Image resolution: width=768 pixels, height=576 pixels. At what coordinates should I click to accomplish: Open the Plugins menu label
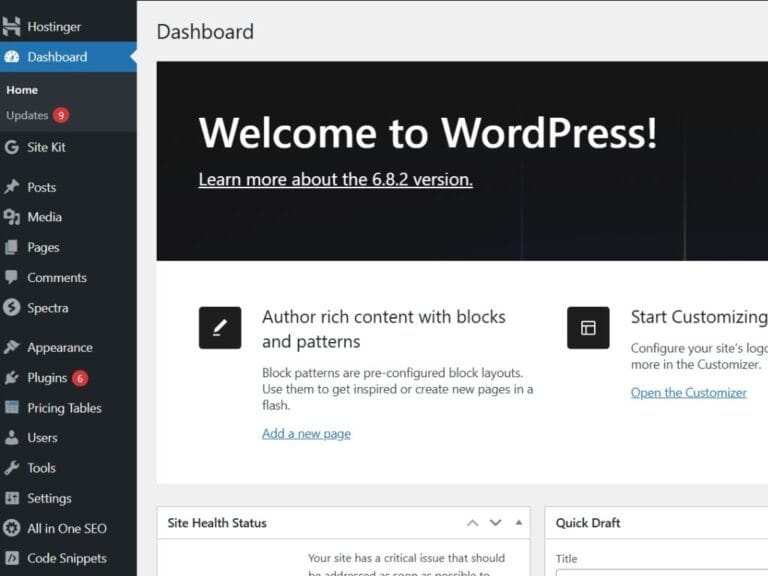[47, 378]
